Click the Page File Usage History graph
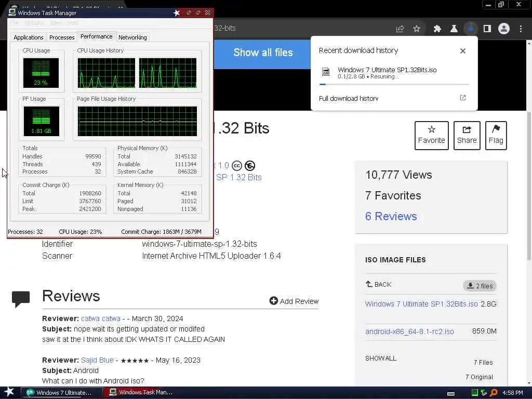 point(137,121)
